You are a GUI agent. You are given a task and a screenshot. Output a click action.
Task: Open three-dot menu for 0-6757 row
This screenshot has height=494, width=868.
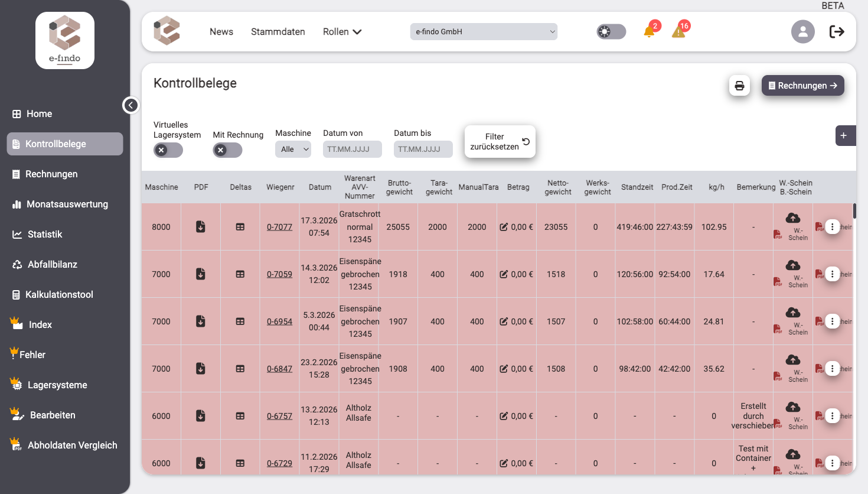pos(832,416)
